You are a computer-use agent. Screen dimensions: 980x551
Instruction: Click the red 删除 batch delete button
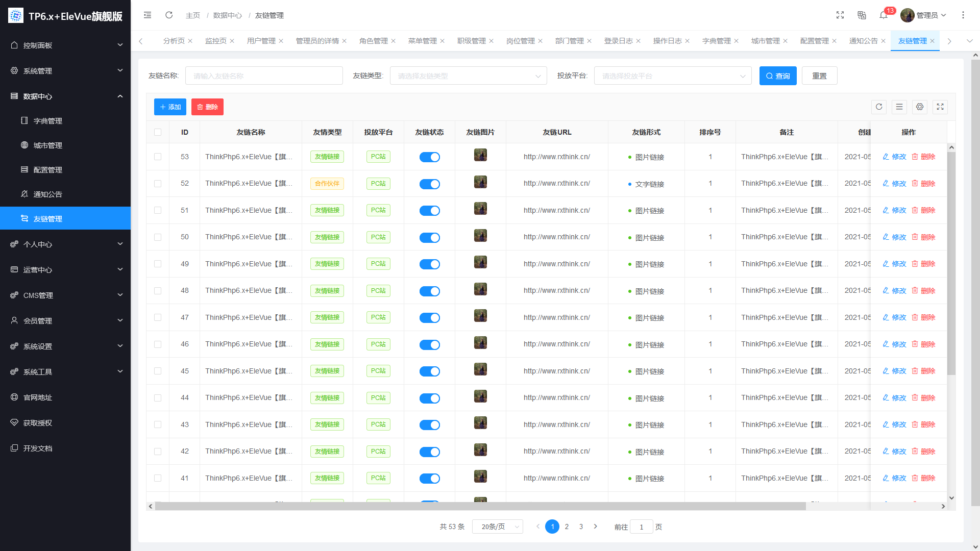coord(207,107)
